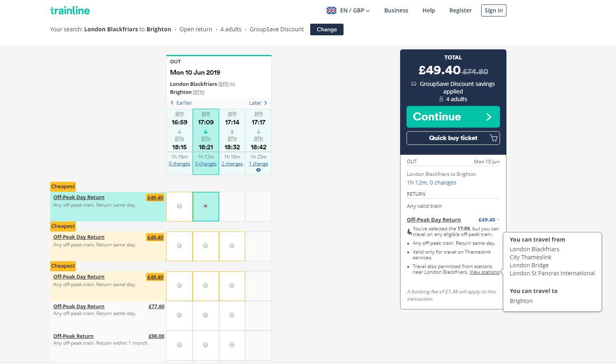Click the UK flag icon
616x364 pixels.
(x=331, y=10)
